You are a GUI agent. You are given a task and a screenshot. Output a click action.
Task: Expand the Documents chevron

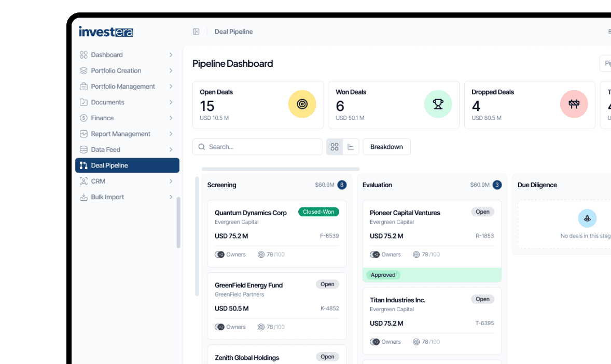tap(171, 102)
